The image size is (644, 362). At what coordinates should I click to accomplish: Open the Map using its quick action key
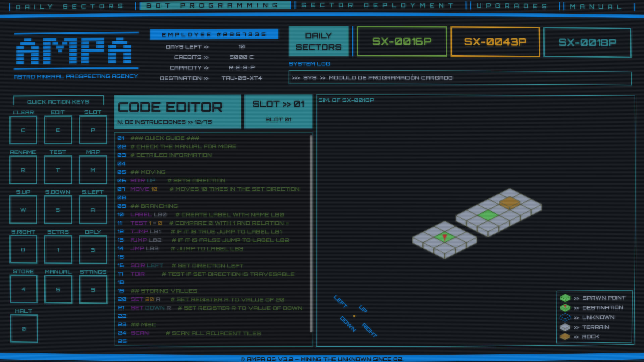[93, 170]
